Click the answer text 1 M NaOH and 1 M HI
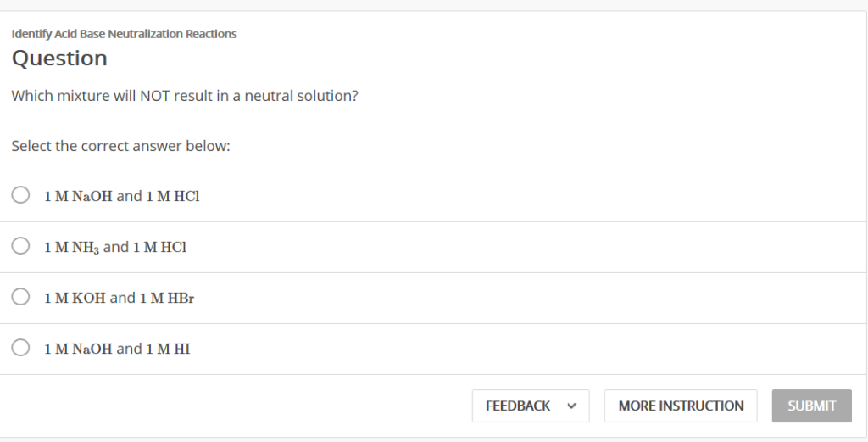This screenshot has width=868, height=442. (x=117, y=349)
